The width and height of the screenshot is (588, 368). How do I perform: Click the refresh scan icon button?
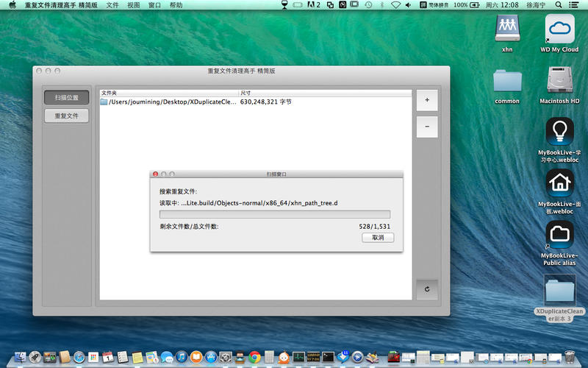(427, 289)
